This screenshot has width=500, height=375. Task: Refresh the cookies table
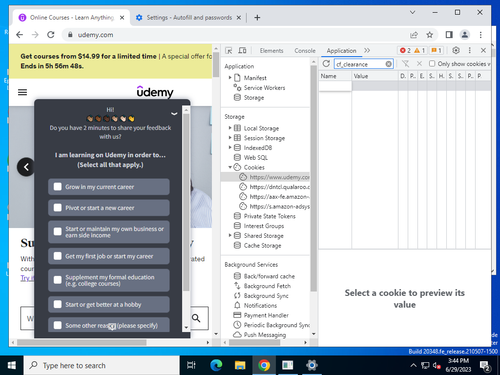click(x=326, y=64)
